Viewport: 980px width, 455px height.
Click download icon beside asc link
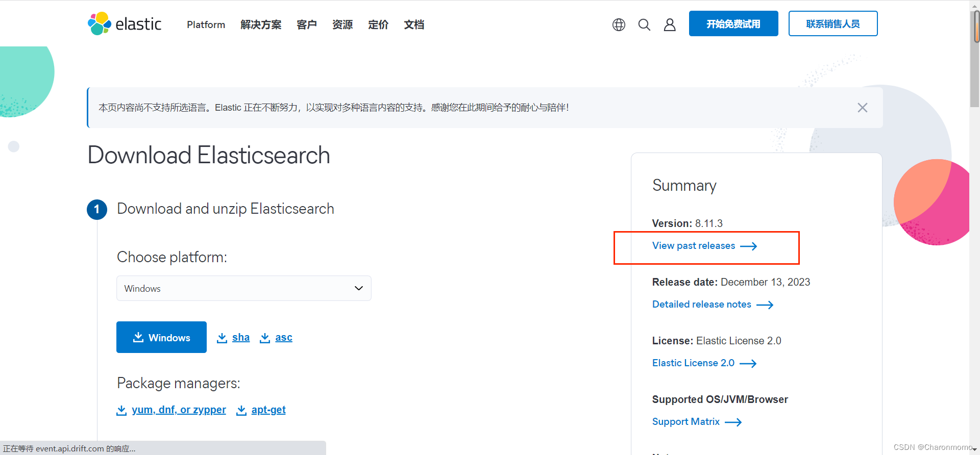[x=265, y=338]
